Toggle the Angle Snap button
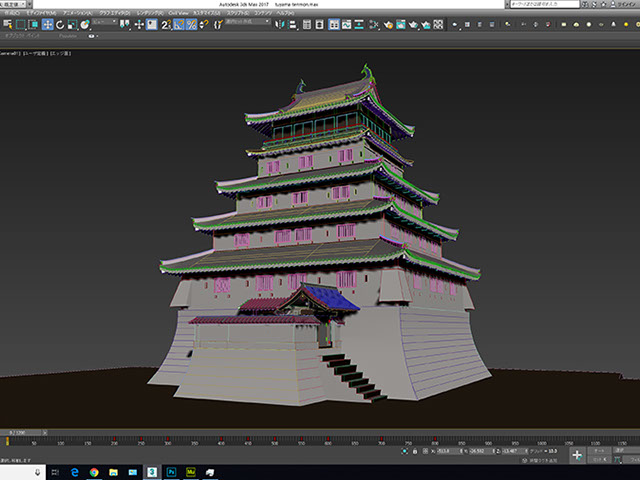 click(x=178, y=25)
